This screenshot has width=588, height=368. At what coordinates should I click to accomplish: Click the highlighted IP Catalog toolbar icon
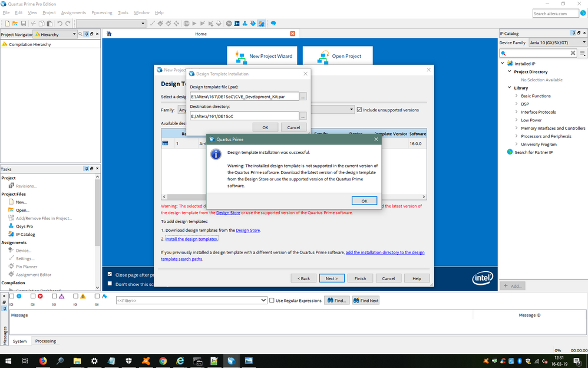click(x=261, y=23)
